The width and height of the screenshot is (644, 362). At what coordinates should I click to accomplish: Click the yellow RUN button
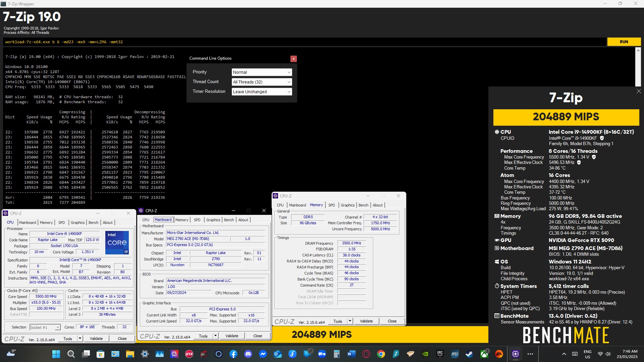[624, 42]
